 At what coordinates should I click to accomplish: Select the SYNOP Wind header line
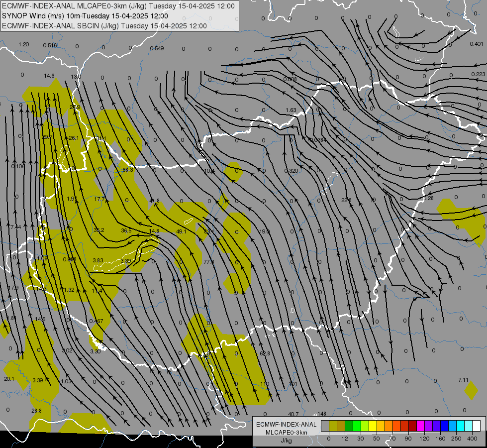85,16
